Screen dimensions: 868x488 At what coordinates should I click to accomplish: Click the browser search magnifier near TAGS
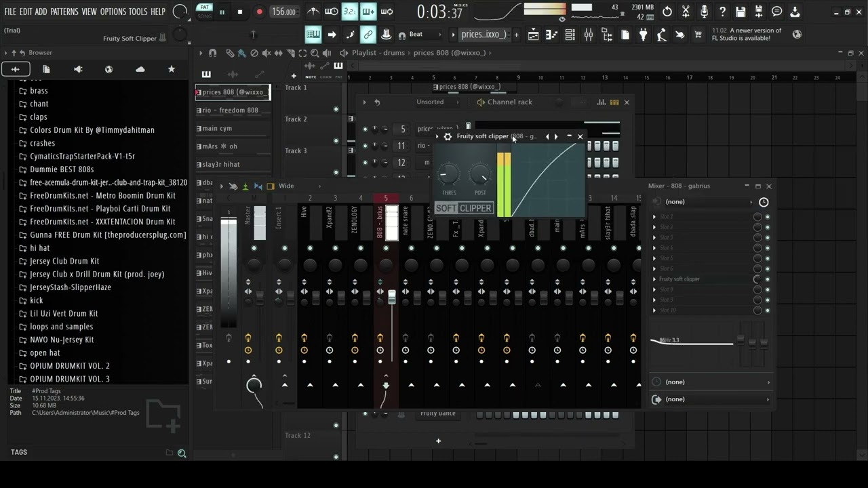tap(182, 453)
